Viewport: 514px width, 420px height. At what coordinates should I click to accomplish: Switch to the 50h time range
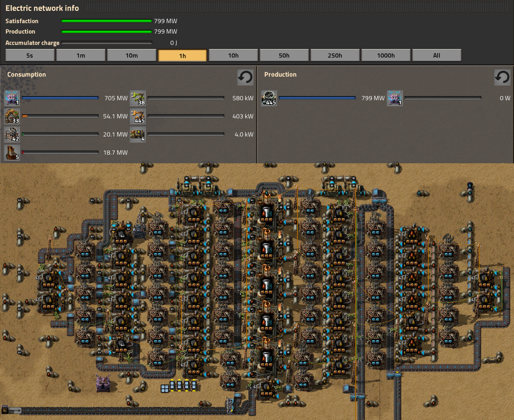click(284, 55)
